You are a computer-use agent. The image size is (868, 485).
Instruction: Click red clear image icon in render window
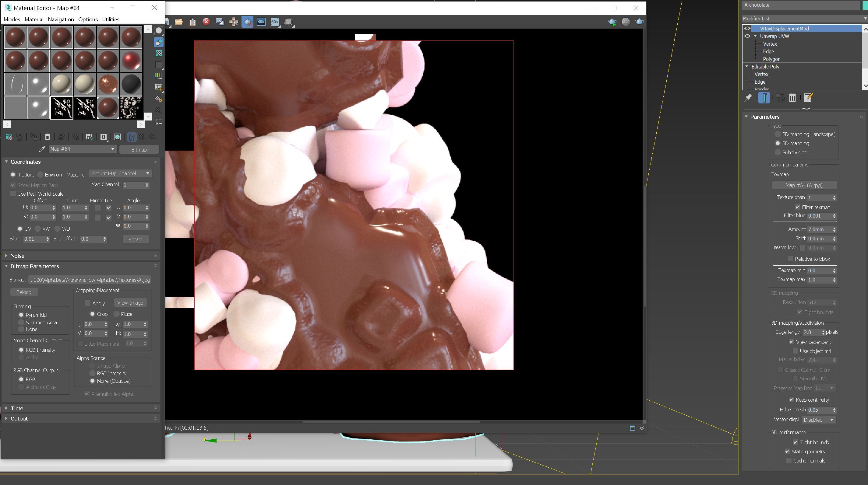(206, 22)
